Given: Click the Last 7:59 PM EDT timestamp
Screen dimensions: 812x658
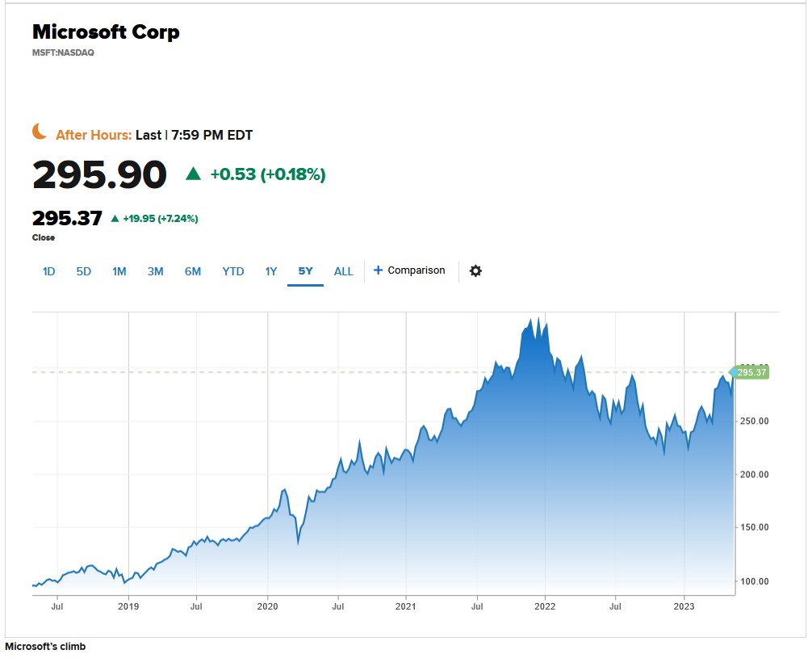Looking at the screenshot, I should 195,135.
